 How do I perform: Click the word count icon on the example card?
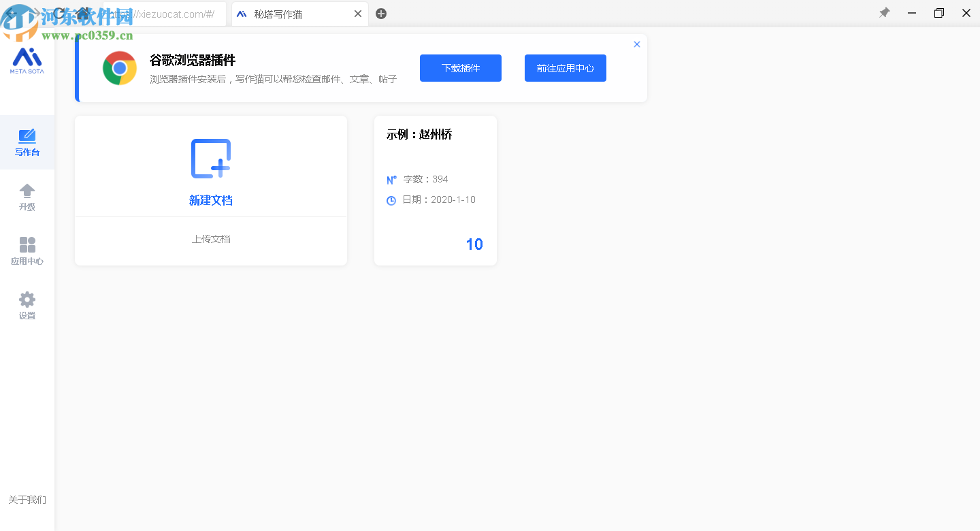391,180
